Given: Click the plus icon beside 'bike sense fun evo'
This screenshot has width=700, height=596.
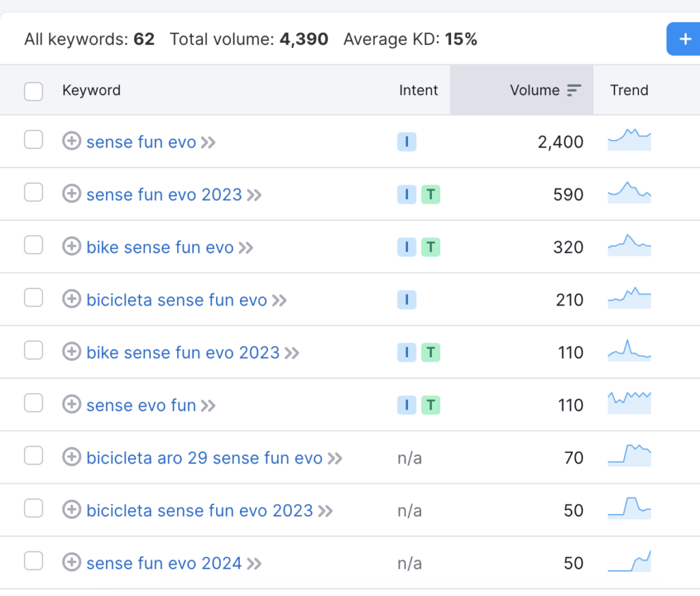Looking at the screenshot, I should click(x=71, y=247).
